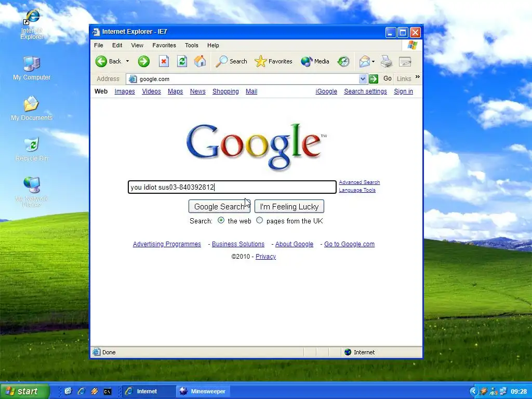Viewport: 532px width, 399px height.
Task: Open the iGoogle link
Action: click(x=326, y=91)
